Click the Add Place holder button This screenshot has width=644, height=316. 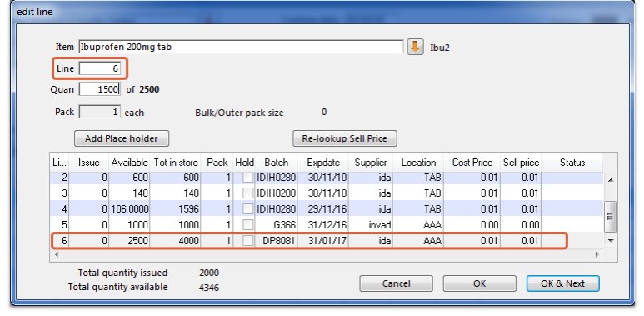122,138
